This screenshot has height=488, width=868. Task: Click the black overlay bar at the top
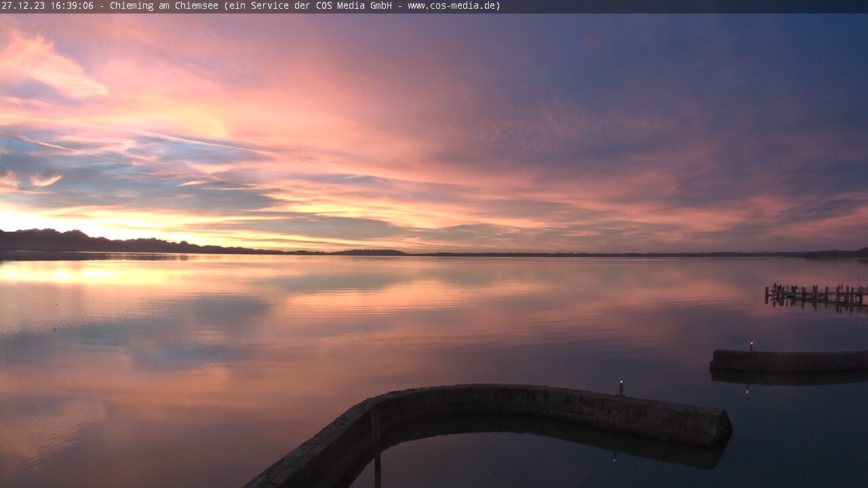coord(678,6)
